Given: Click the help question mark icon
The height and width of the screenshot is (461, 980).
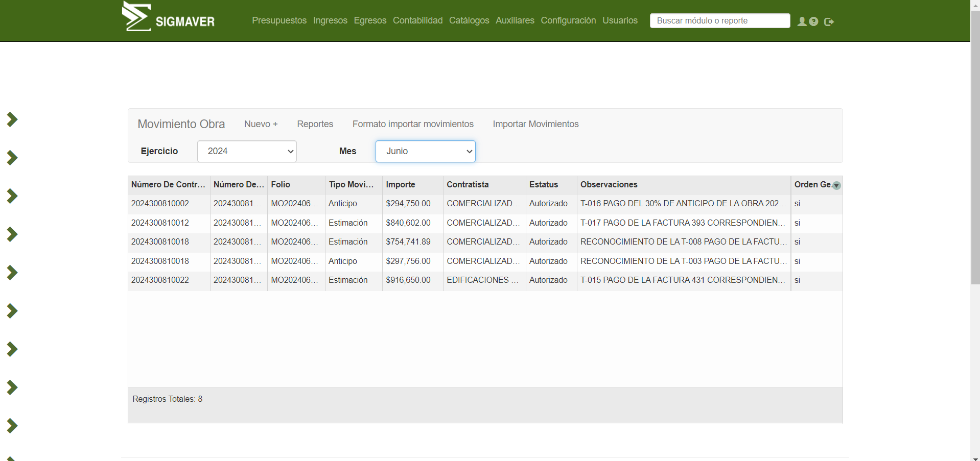Looking at the screenshot, I should (x=814, y=21).
